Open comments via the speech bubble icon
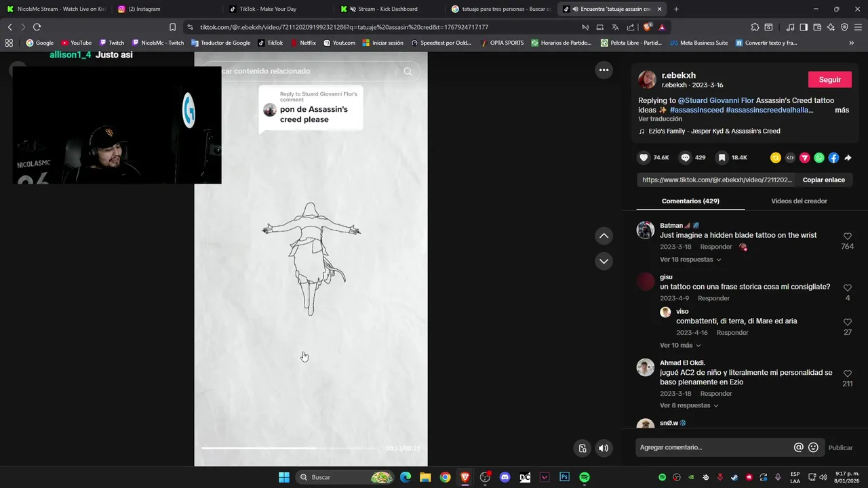Image resolution: width=868 pixels, height=488 pixels. (685, 157)
